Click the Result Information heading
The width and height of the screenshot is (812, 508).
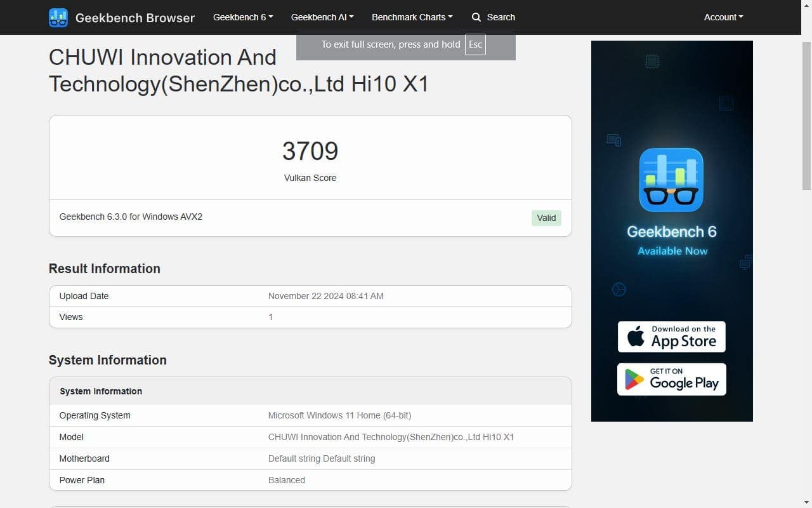(x=105, y=269)
